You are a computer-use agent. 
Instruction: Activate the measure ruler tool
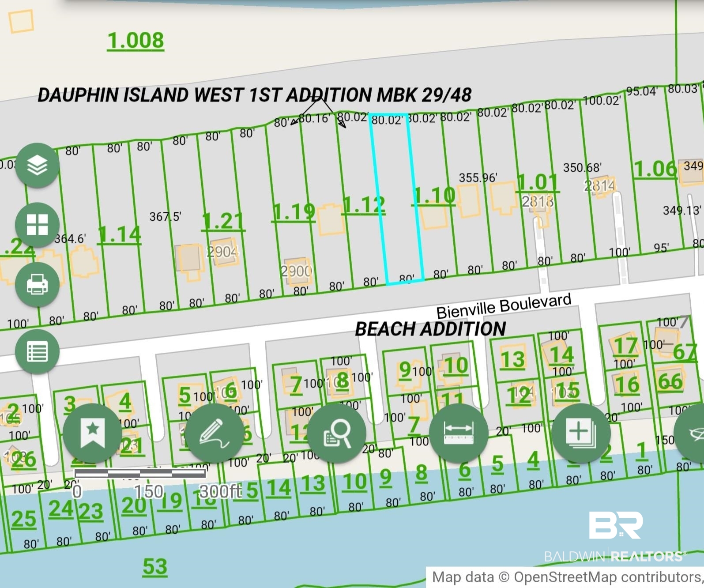coord(459,433)
